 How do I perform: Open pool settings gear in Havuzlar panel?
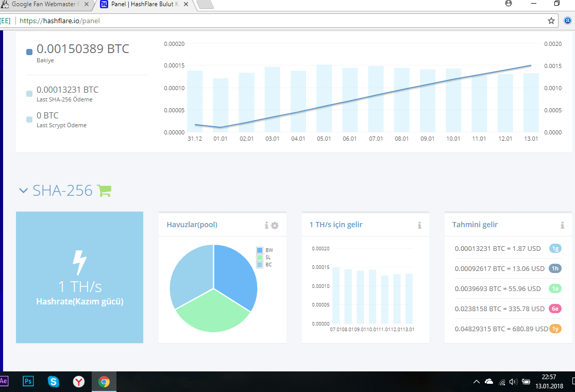click(275, 226)
